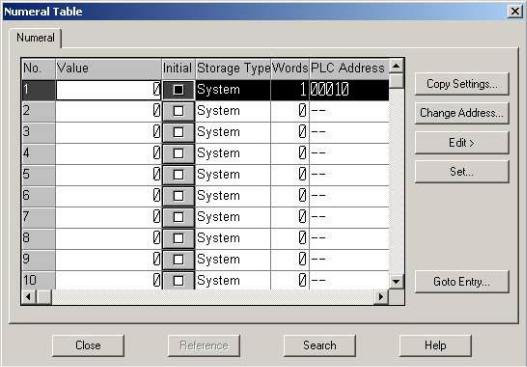Click the vertical scrollbar down arrow
The width and height of the screenshot is (527, 367).
[x=397, y=281]
